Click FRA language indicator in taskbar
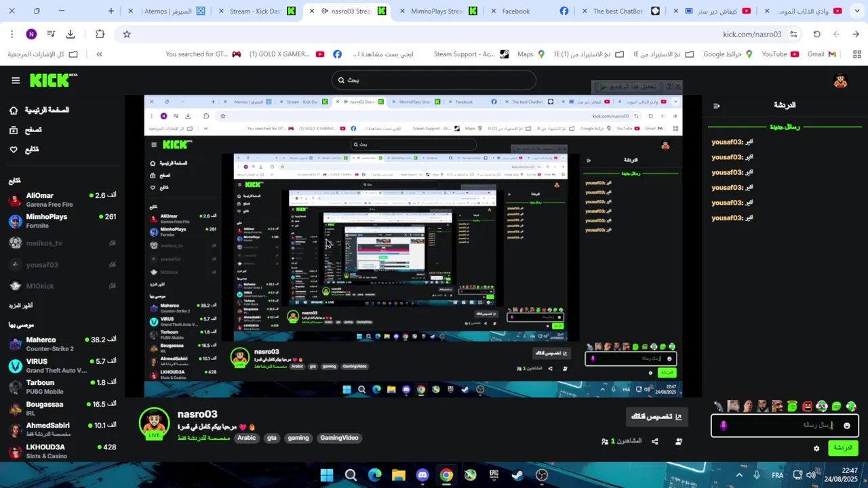This screenshot has height=488, width=868. coord(777,475)
